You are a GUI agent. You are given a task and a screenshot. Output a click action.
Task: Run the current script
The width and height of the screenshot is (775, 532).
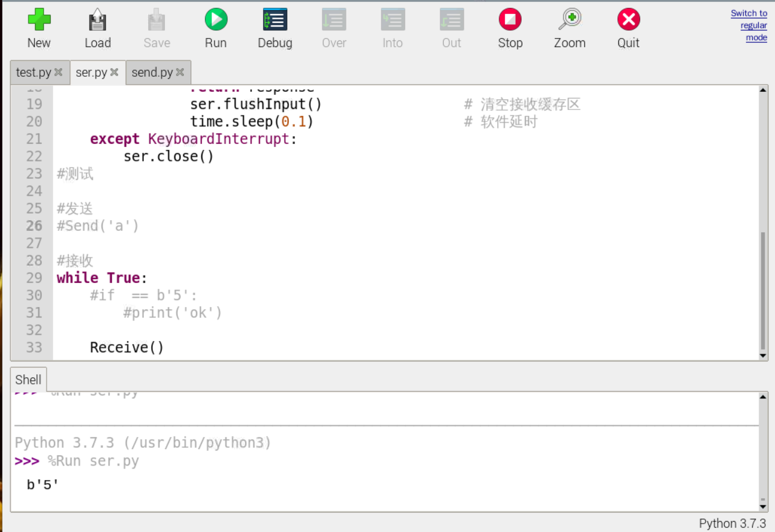(x=216, y=19)
